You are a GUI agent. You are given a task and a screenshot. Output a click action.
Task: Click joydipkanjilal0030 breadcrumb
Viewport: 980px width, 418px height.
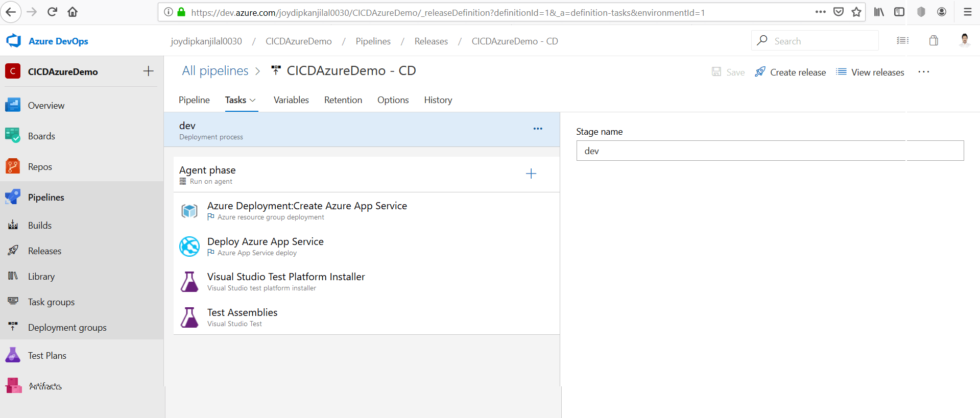[x=206, y=41]
